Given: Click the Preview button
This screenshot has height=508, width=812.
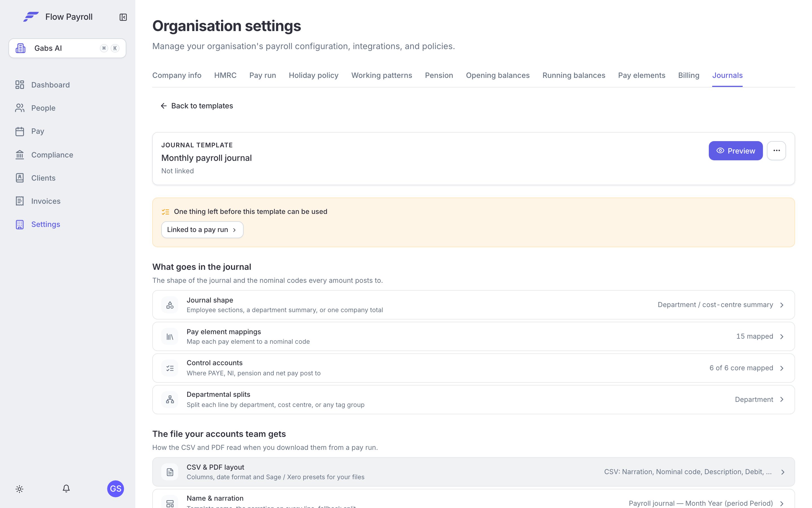Looking at the screenshot, I should (736, 150).
